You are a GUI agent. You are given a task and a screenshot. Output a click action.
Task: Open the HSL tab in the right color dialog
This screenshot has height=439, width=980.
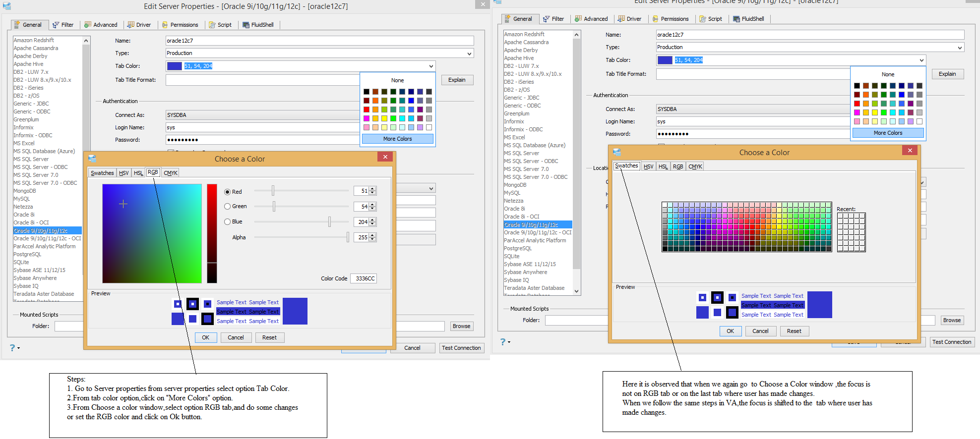pos(663,166)
